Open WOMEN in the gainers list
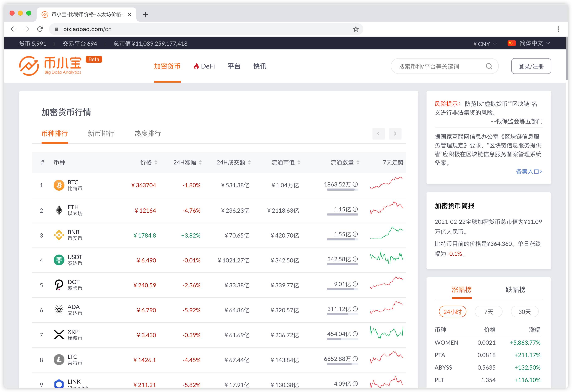This screenshot has height=392, width=572. pos(446,342)
